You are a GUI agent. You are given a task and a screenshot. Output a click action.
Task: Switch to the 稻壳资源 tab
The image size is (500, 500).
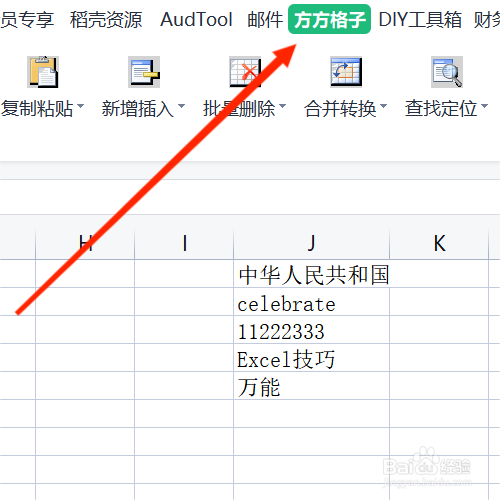pos(106,19)
